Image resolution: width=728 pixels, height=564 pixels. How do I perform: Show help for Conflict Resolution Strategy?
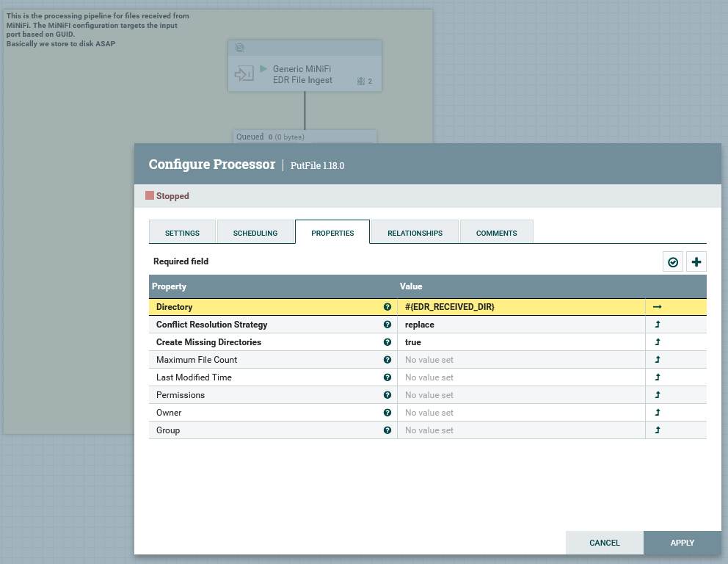[x=387, y=325]
